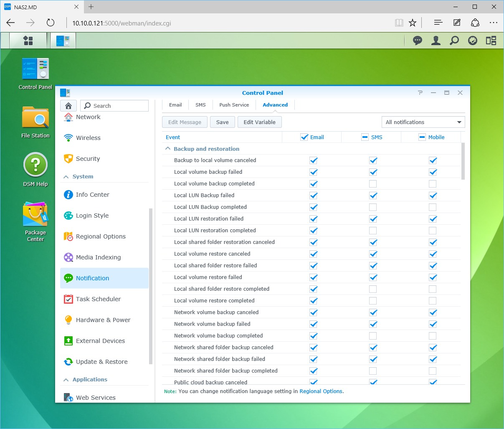
Task: Click the DSM search magnifier icon
Action: tap(454, 41)
